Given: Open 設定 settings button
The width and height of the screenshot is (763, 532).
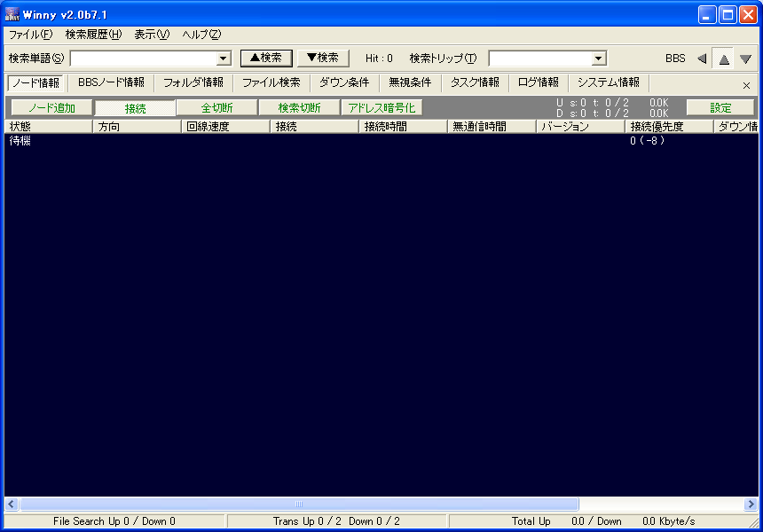Looking at the screenshot, I should pyautogui.click(x=720, y=108).
